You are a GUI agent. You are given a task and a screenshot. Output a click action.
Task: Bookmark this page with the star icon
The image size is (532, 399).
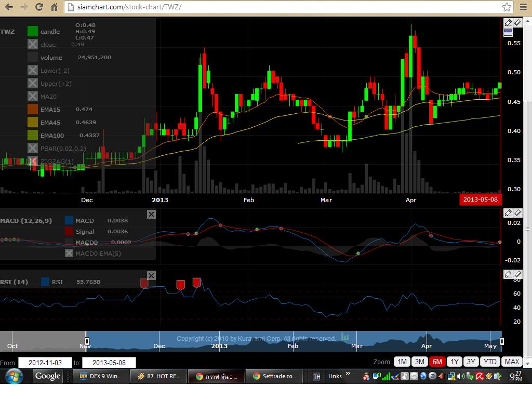pos(507,7)
